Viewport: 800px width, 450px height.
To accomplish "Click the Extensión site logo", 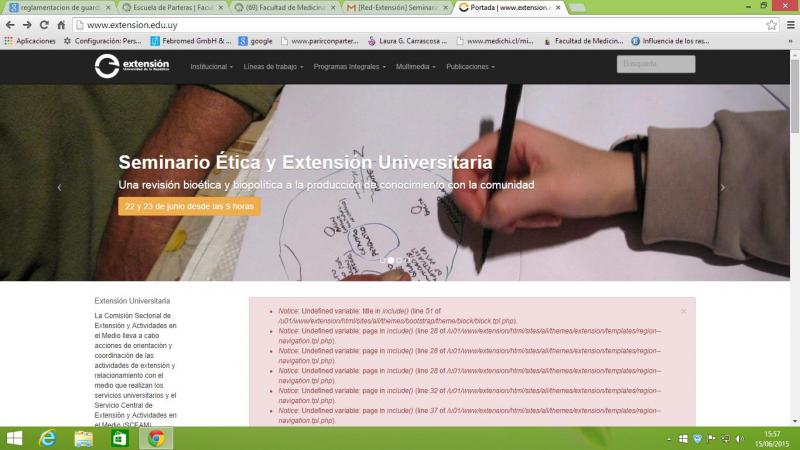I will pyautogui.click(x=132, y=66).
